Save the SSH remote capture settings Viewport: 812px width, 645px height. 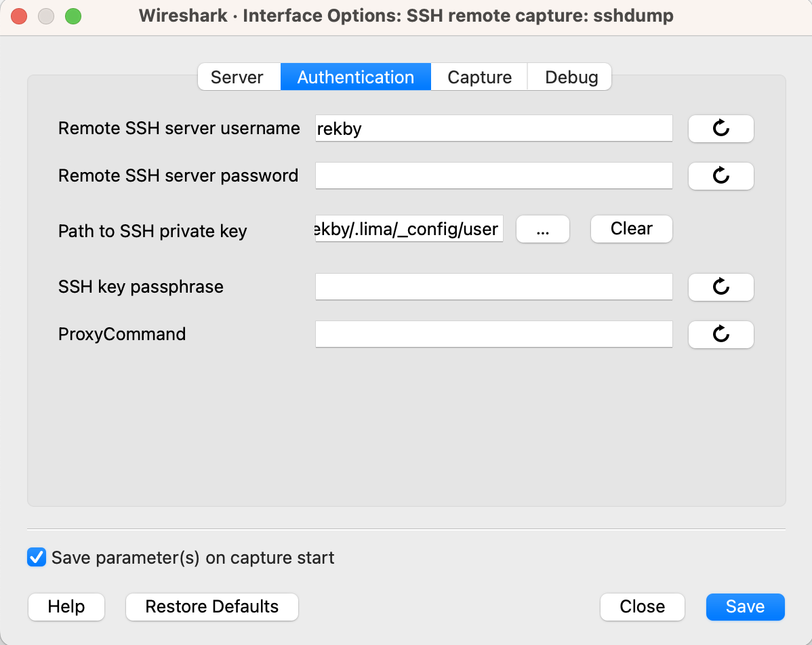(745, 607)
